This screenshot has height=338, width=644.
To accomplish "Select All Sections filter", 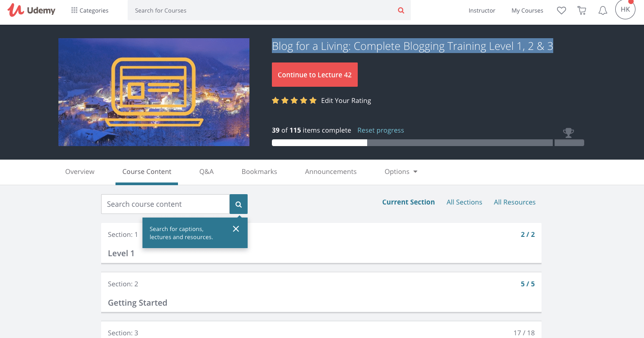I will coord(464,202).
